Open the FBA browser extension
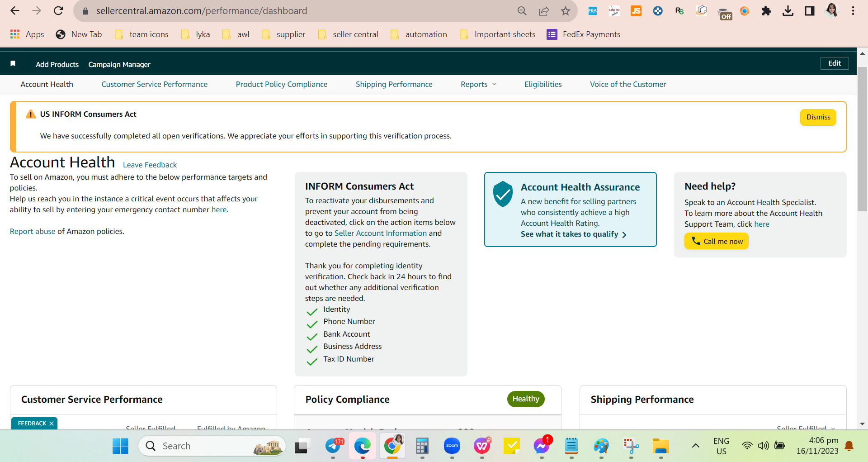The image size is (868, 462). 592,11
